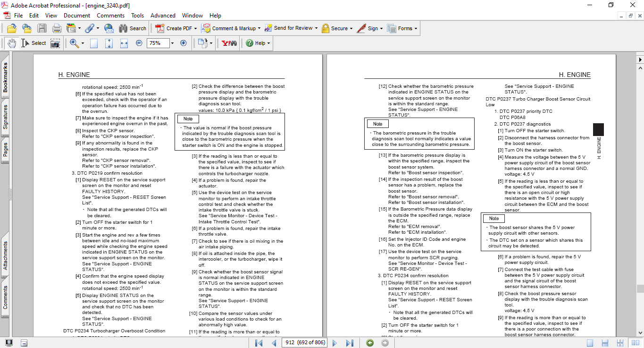This screenshot has width=644, height=348.
Task: Open the zoom percentage dropdown arrow
Action: [x=172, y=43]
